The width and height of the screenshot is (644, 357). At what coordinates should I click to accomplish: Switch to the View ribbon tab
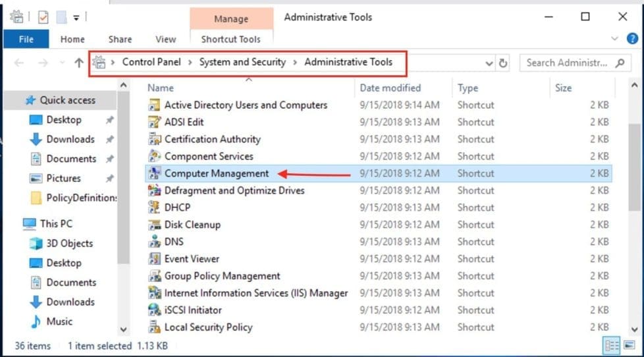click(165, 39)
